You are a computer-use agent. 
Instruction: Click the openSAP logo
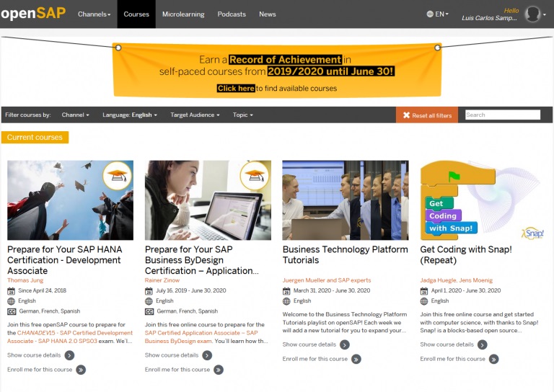click(x=33, y=14)
